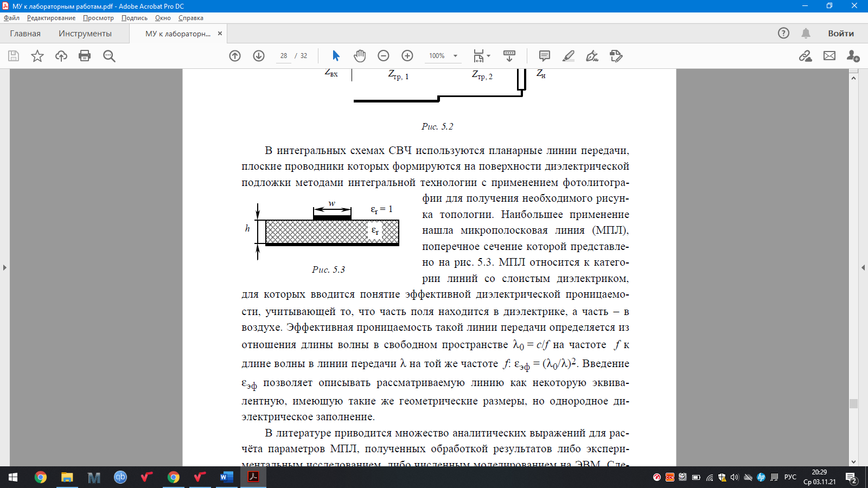Open the Справка menu

(x=190, y=18)
